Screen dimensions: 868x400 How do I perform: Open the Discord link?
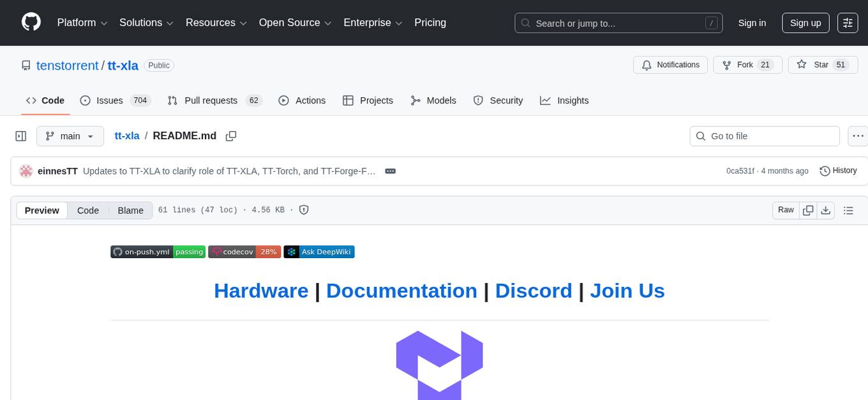534,291
